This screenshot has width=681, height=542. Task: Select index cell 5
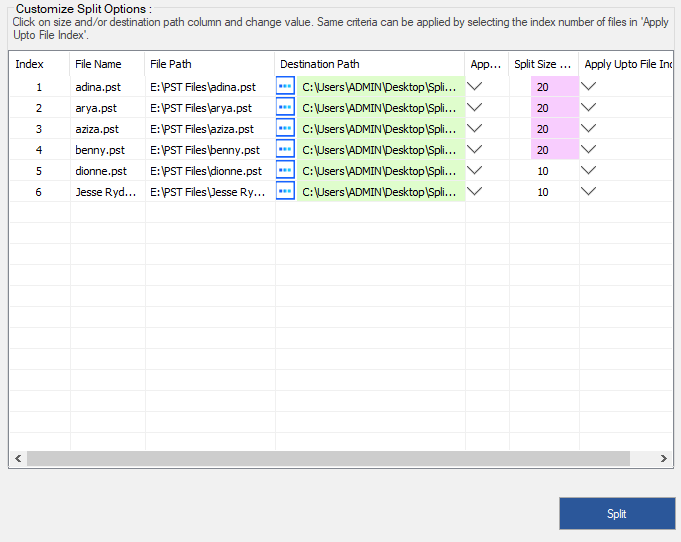tap(39, 171)
